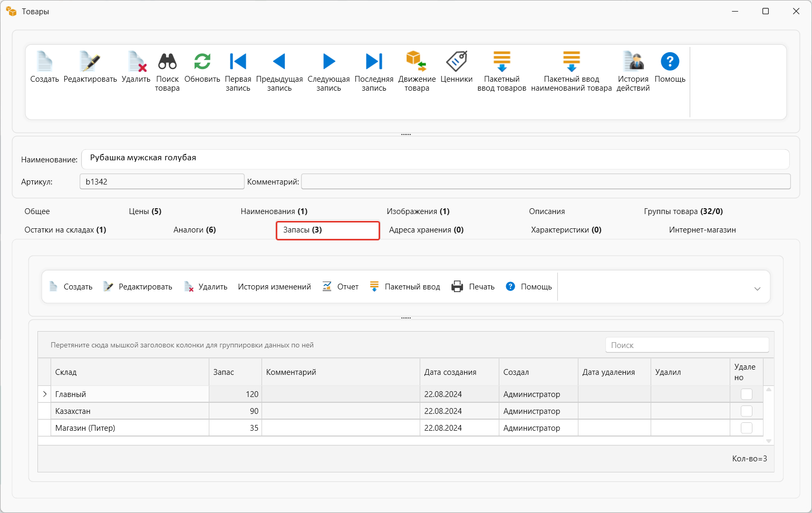Click the Комментарий input field
The width and height of the screenshot is (812, 513).
[546, 181]
